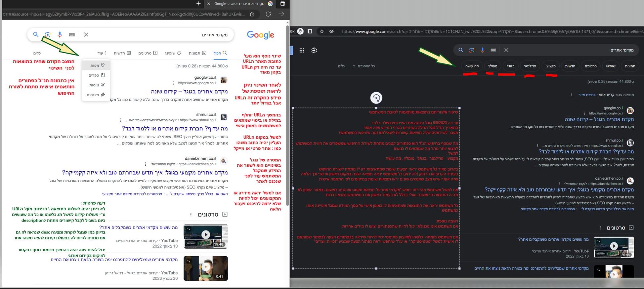Play the 0:41 video thumbnail in the light window
This screenshot has height=289, width=644.
point(206,268)
